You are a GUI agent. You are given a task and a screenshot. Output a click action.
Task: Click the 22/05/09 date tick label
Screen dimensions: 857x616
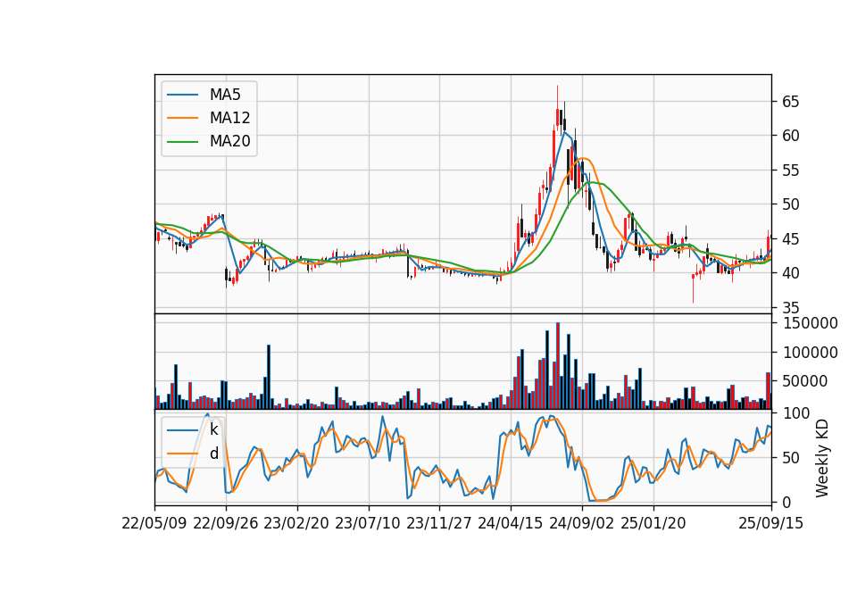click(x=154, y=524)
